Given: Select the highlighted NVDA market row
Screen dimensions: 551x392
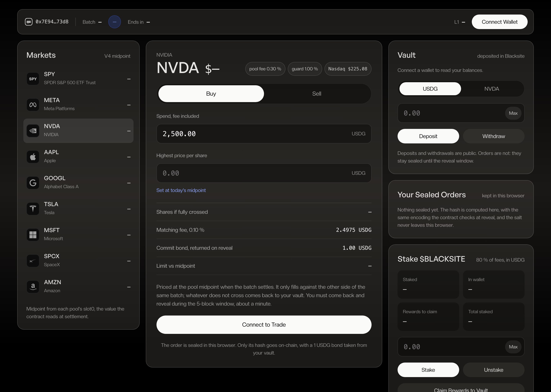Looking at the screenshot, I should click(x=78, y=131).
